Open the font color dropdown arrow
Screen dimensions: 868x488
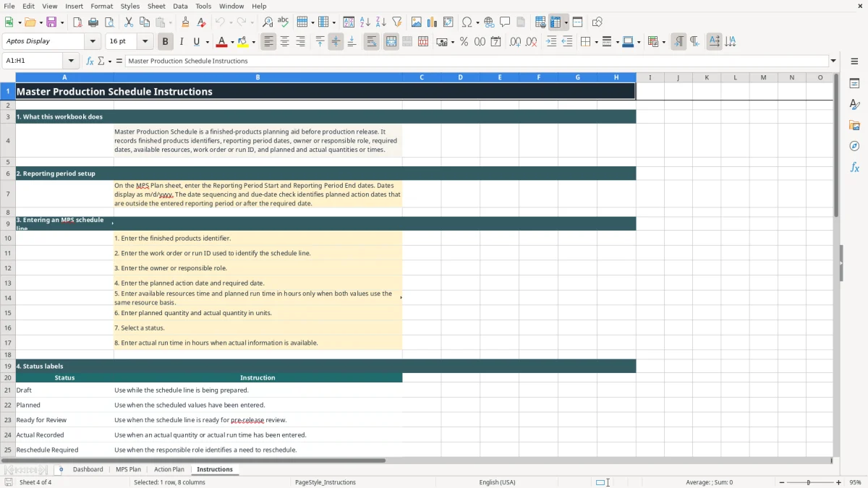click(x=232, y=42)
